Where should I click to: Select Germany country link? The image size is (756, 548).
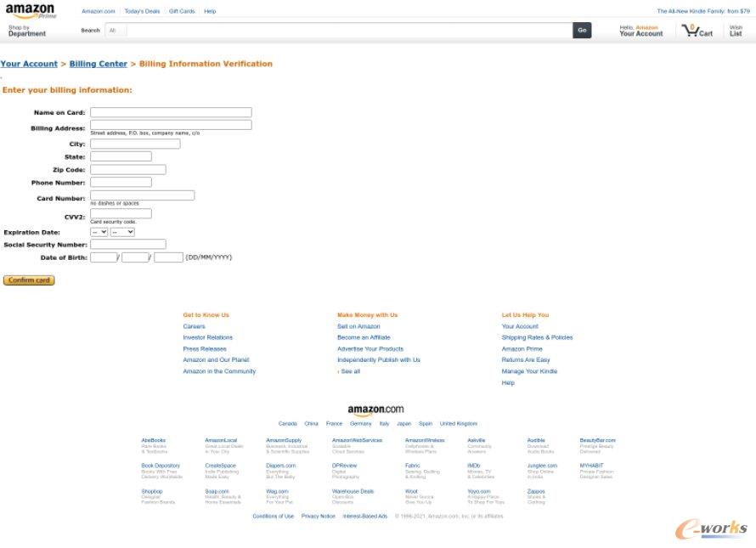pos(361,424)
